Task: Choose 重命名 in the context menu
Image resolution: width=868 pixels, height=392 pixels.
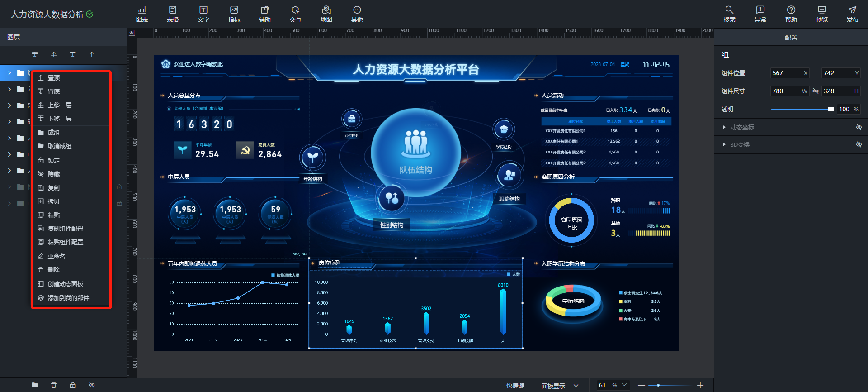Action: tap(57, 256)
